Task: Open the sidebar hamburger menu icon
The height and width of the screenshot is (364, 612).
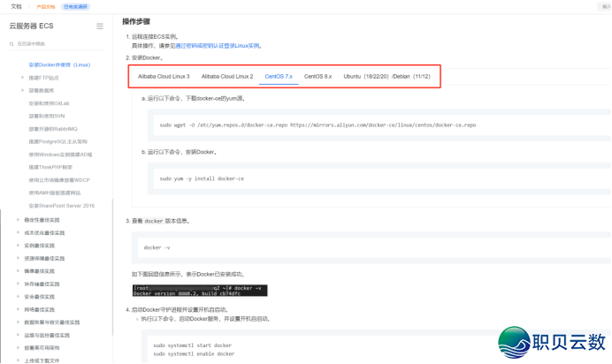Action: 100,27
